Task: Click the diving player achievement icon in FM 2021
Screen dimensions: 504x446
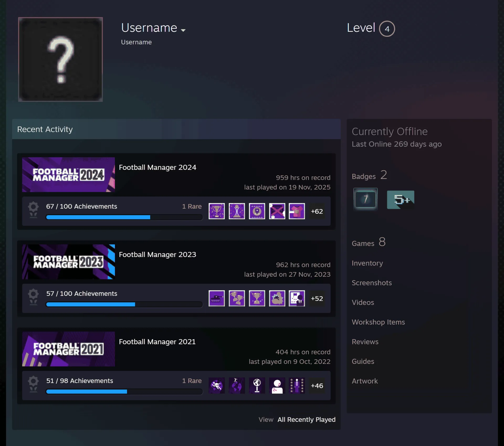Action: click(217, 385)
